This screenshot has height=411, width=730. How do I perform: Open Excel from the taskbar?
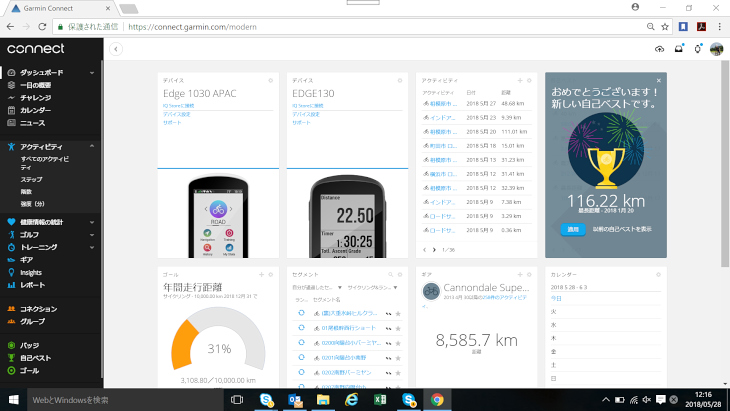click(380, 399)
